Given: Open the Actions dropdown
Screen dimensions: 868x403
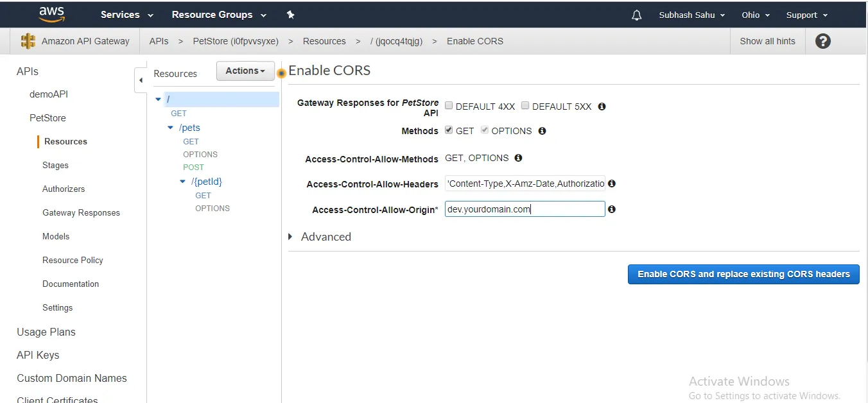Looking at the screenshot, I should 245,71.
